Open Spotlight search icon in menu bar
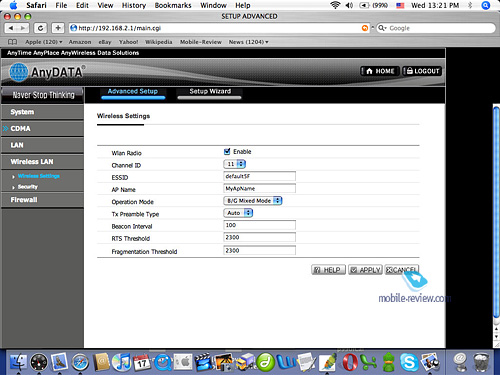Viewport: 500px width, 375px height. point(486,5)
